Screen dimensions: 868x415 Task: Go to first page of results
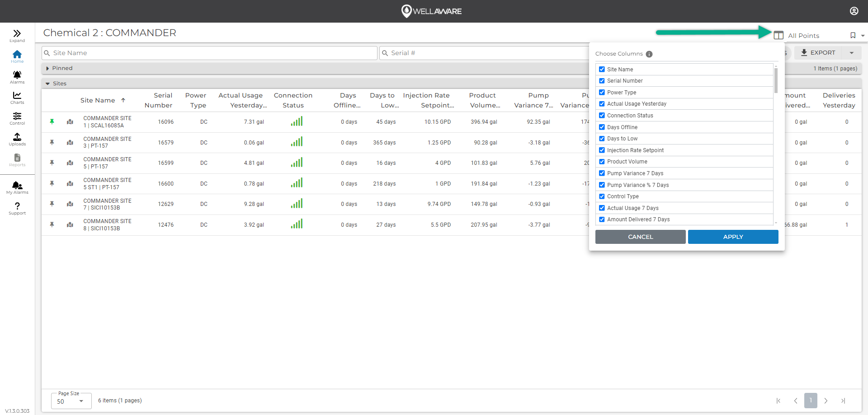coord(778,401)
